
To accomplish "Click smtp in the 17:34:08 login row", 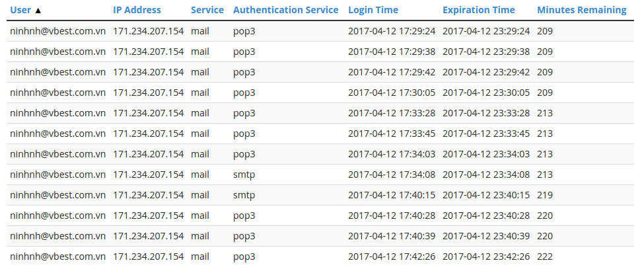I will [244, 175].
